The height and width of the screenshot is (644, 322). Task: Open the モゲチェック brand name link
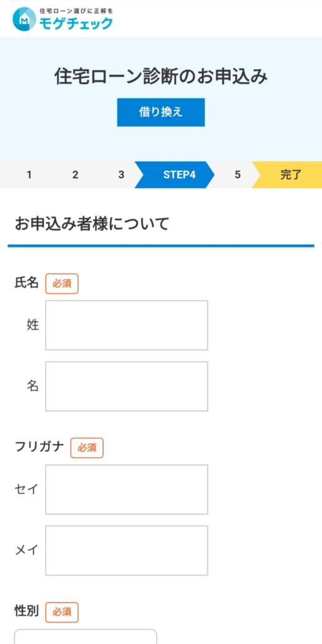(75, 24)
